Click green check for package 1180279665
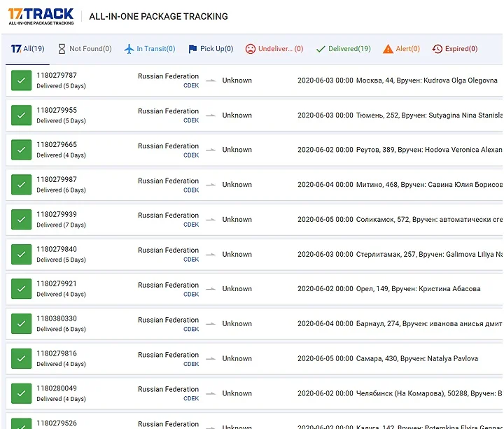The image size is (504, 429). [x=21, y=150]
